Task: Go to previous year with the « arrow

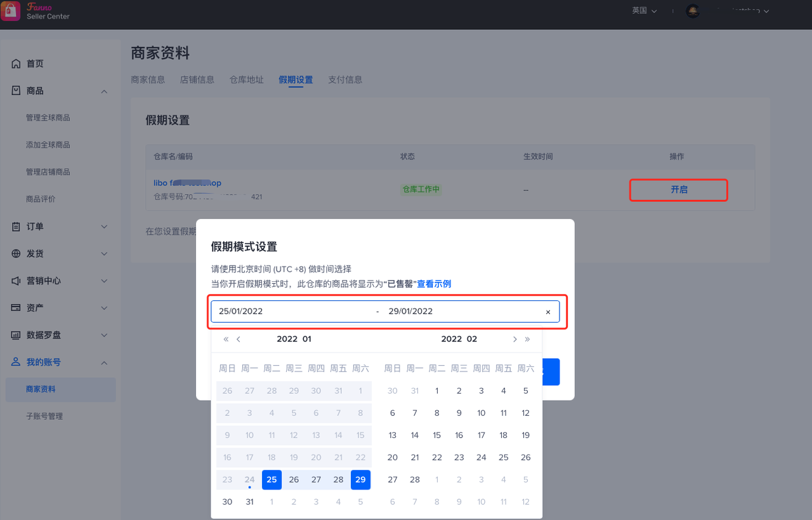Action: (x=226, y=339)
